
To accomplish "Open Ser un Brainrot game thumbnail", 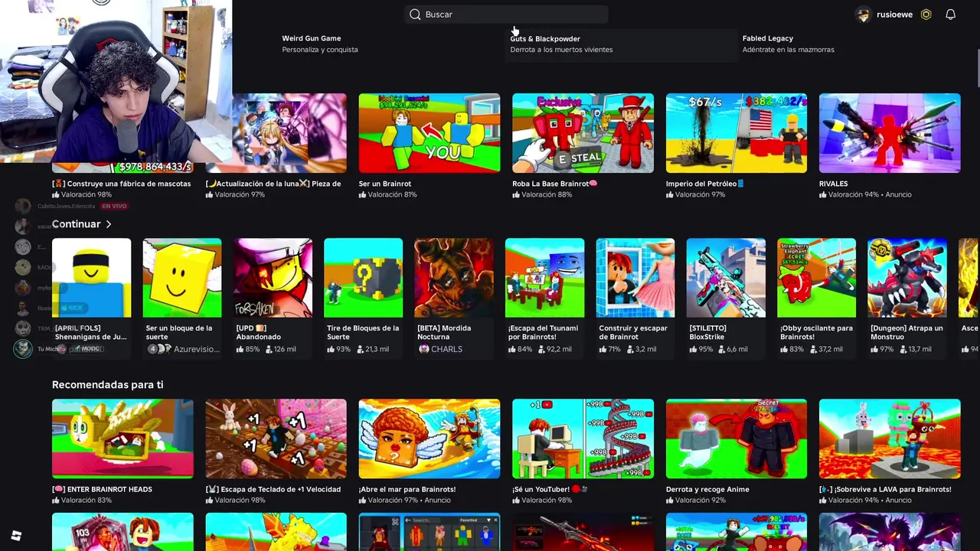I will click(x=430, y=133).
